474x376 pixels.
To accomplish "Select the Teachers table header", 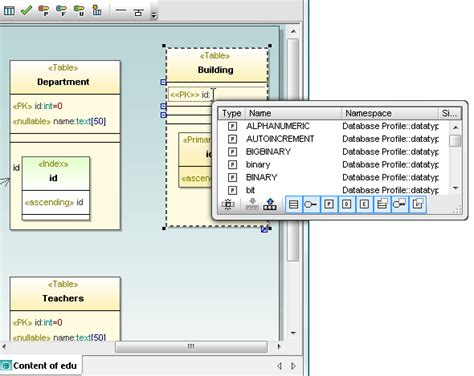I will pos(65,293).
